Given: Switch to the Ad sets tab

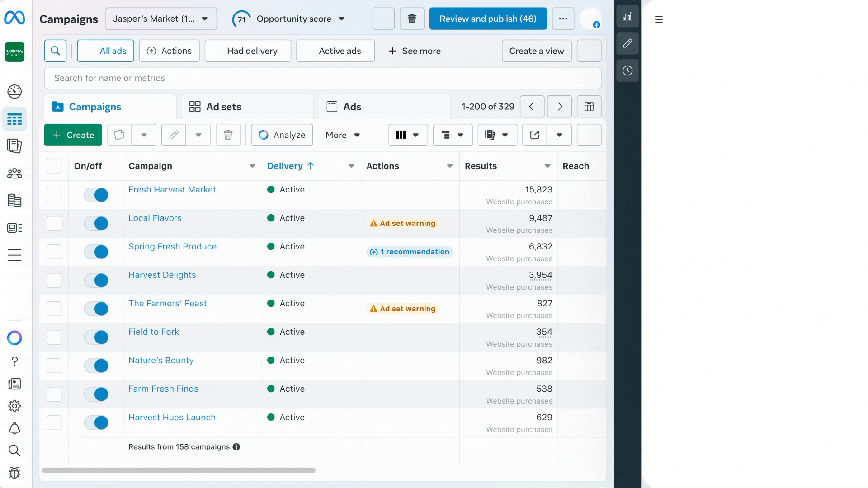Looking at the screenshot, I should pos(215,107).
